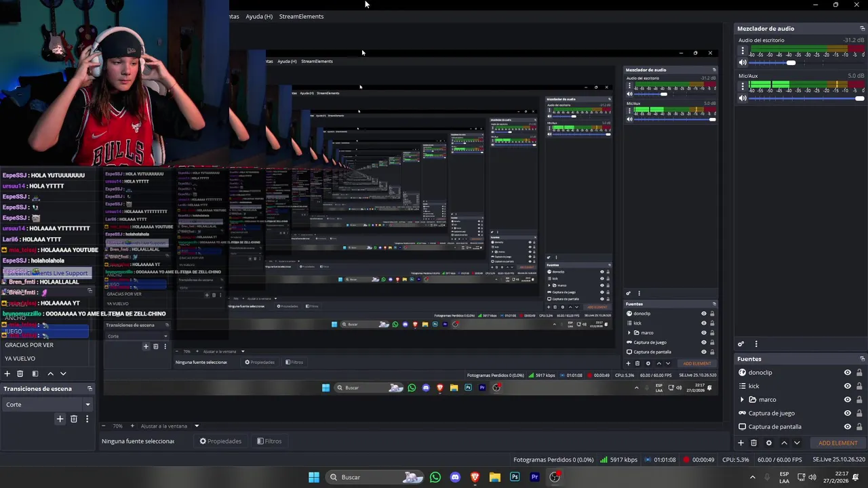The height and width of the screenshot is (488, 868).
Task: Lock Captura de pantalla in main Fuentes
Action: click(859, 427)
